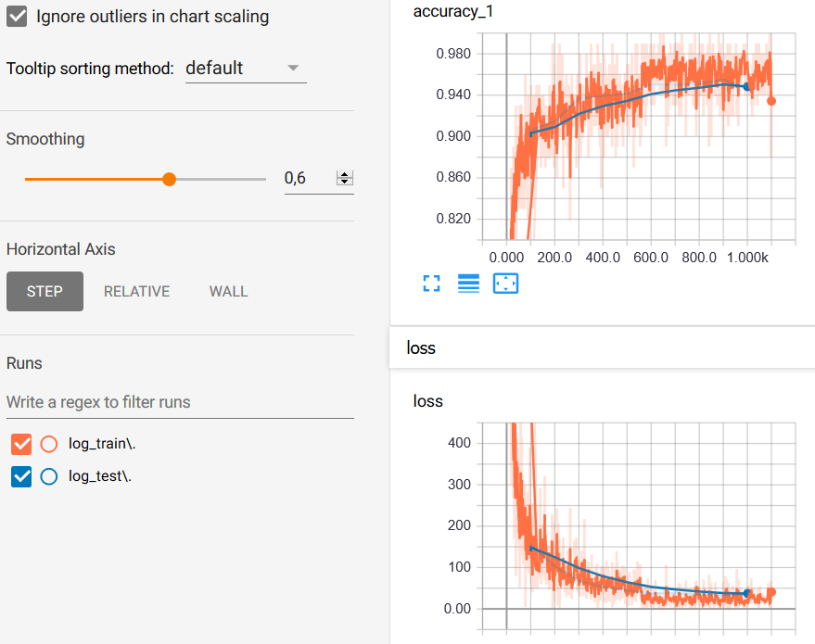Click the regex filter runs field
The image size is (815, 644).
coord(180,402)
